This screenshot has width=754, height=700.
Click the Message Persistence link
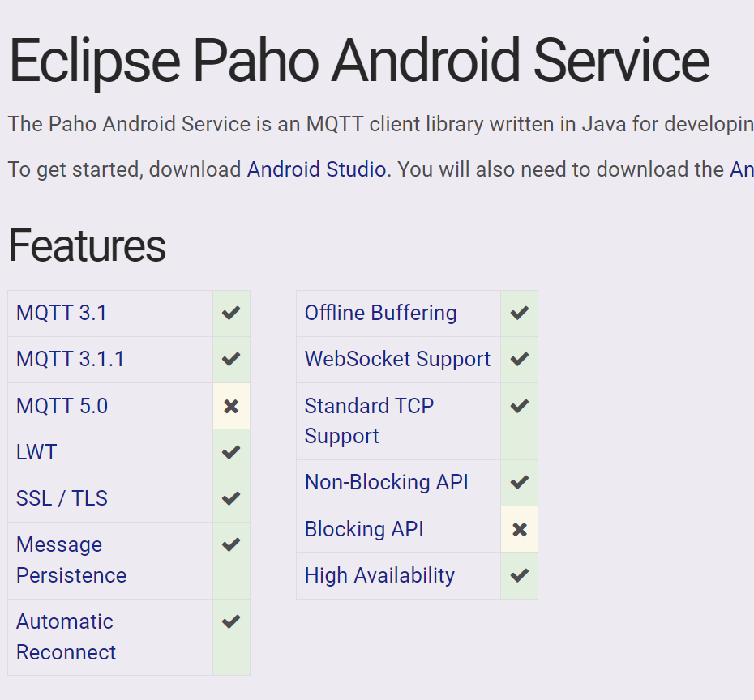(x=71, y=560)
